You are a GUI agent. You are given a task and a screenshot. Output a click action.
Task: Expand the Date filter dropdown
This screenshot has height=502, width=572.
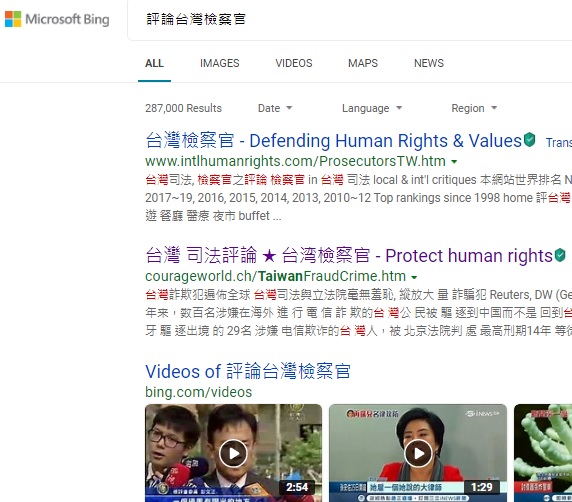(275, 108)
